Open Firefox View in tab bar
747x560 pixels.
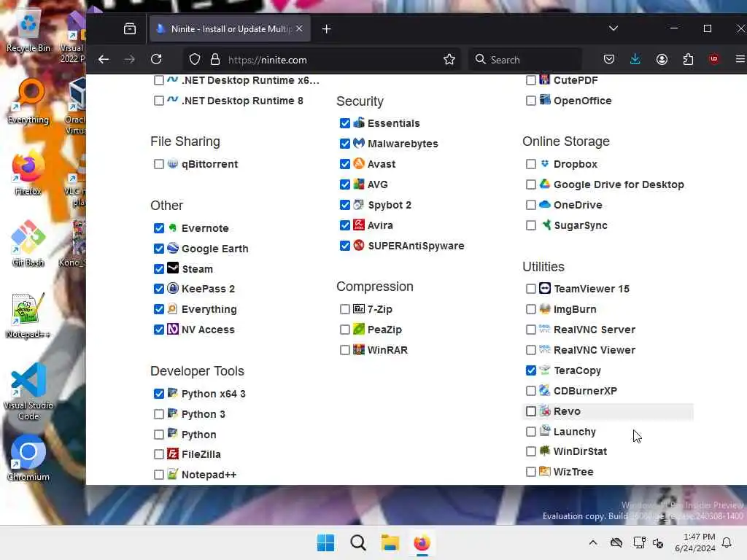(x=130, y=29)
